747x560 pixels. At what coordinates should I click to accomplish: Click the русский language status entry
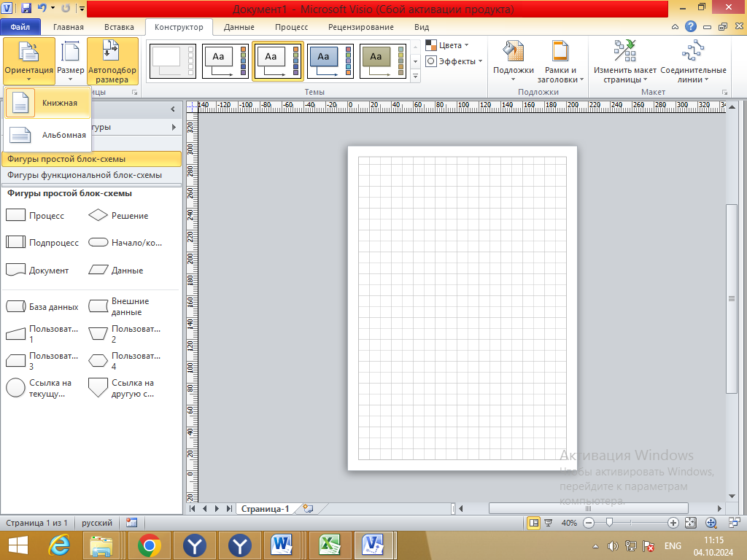pyautogui.click(x=97, y=523)
